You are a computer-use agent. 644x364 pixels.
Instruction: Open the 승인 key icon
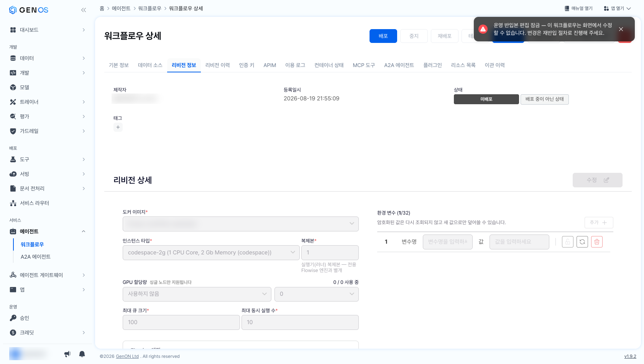click(13, 318)
